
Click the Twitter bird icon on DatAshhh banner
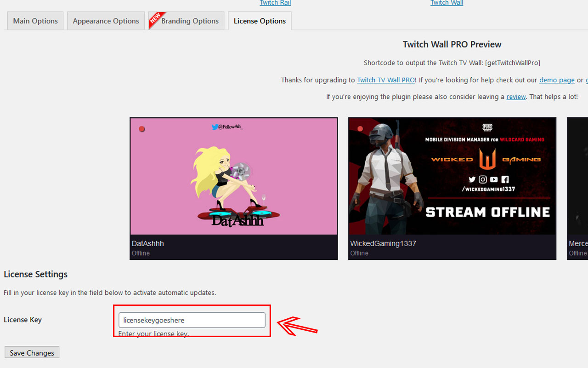point(215,127)
